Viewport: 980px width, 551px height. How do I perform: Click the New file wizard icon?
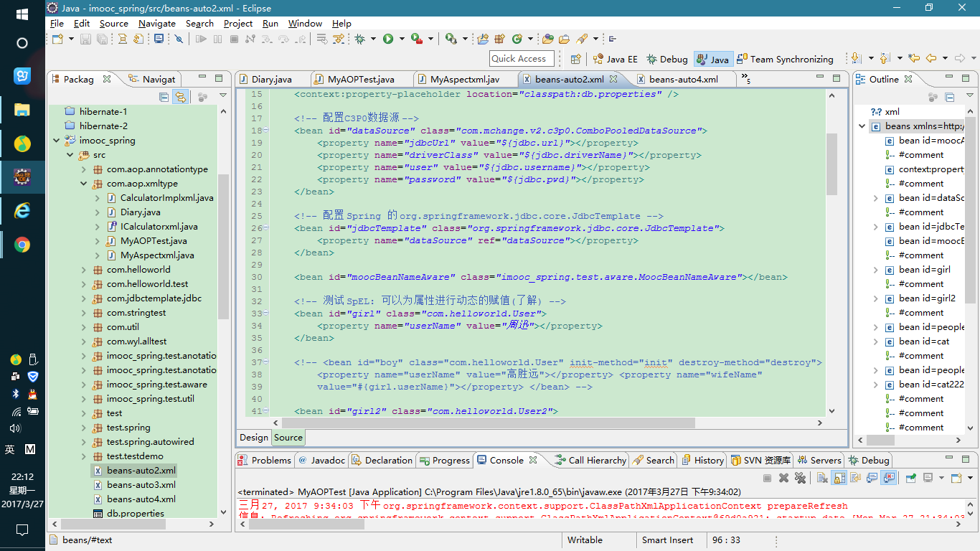coord(57,39)
